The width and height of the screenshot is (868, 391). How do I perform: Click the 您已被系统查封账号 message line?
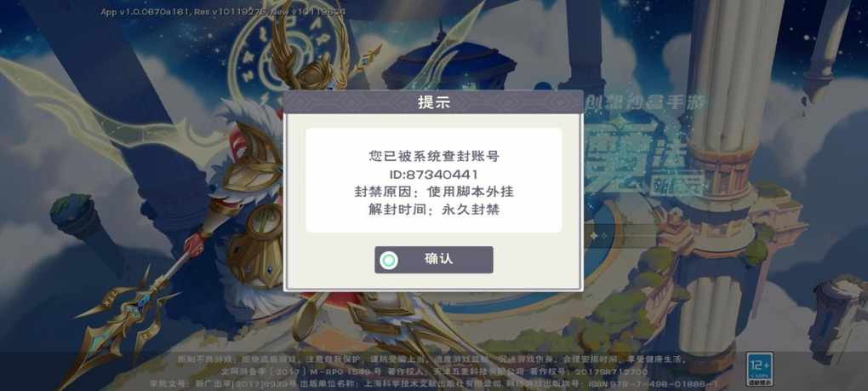pos(434,156)
